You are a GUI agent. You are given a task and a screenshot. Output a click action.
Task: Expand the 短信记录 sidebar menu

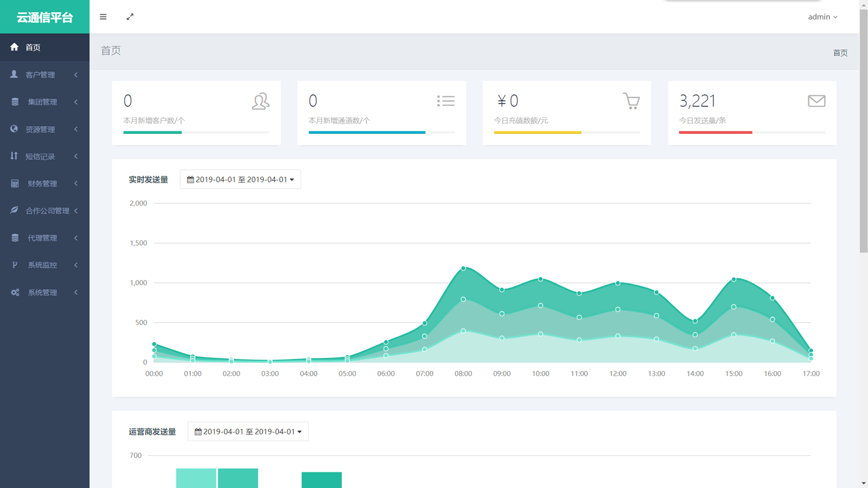(x=44, y=157)
